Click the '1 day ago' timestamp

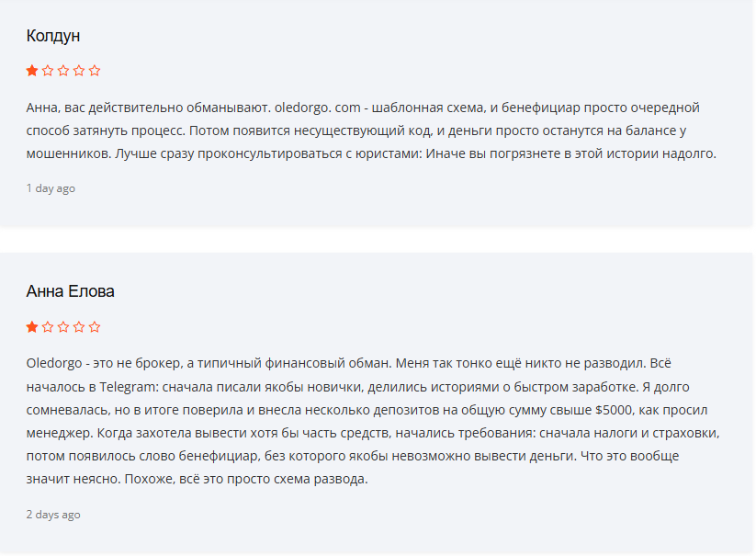click(x=51, y=188)
